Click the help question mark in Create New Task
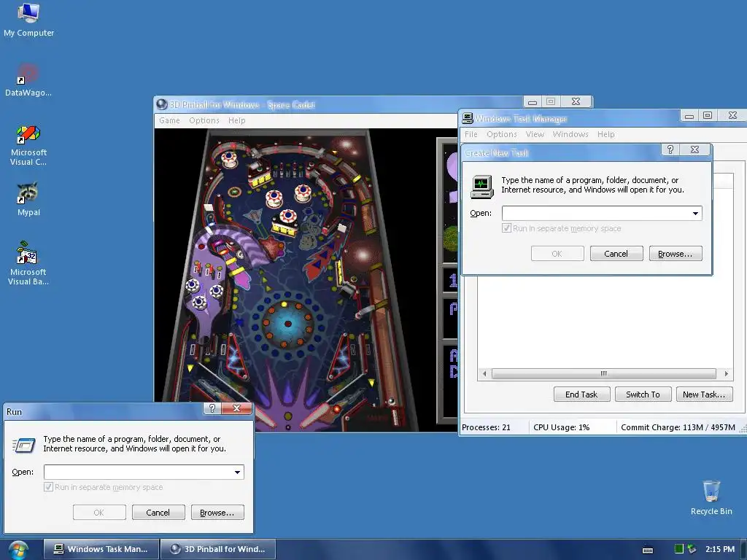 (670, 149)
